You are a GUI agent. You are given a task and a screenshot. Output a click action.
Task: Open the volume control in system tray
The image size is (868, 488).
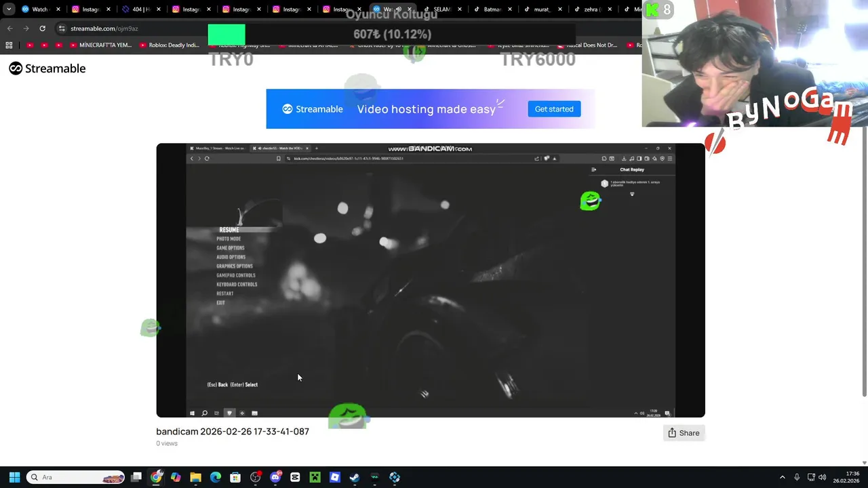tap(823, 477)
